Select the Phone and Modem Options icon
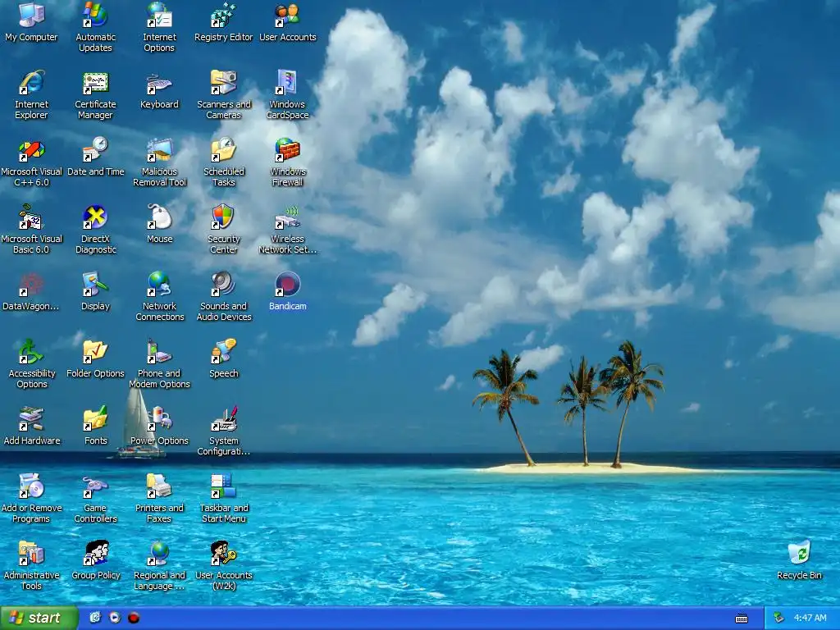This screenshot has height=630, width=840. [159, 351]
